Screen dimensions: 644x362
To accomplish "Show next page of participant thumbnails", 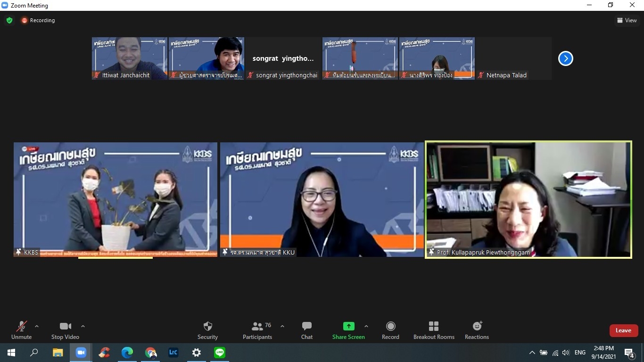I will click(565, 58).
